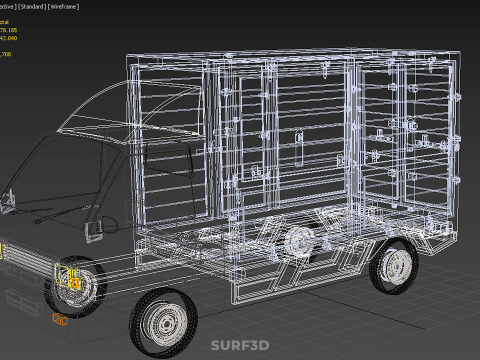This screenshot has width=480, height=360.
Task: Select the rear-right wheel of the truck
Action: [x=394, y=266]
